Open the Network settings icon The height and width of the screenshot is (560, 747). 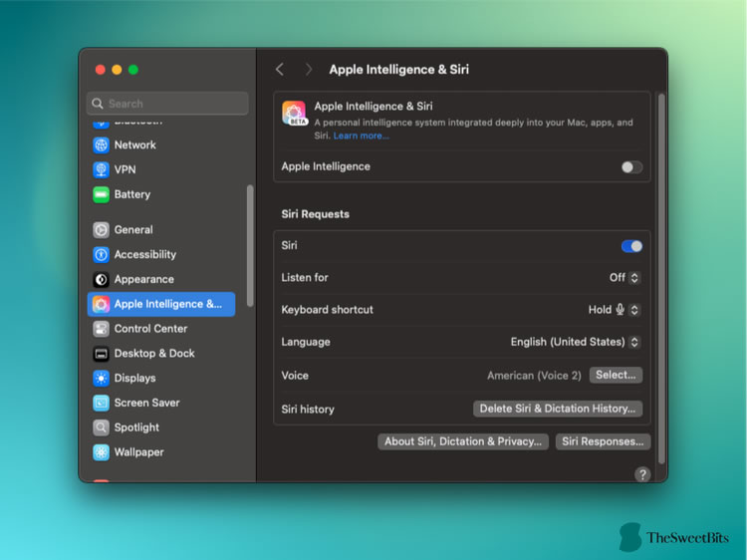pyautogui.click(x=101, y=144)
